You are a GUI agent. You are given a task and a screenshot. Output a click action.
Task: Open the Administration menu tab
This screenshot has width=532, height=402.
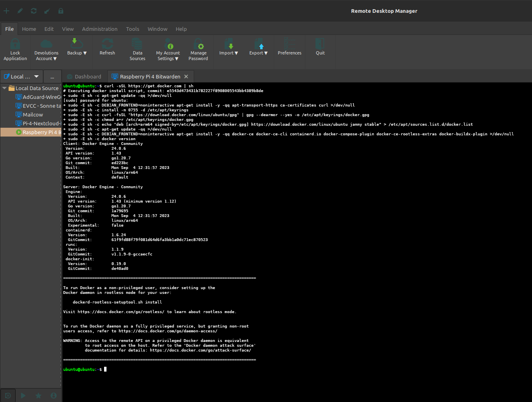[x=100, y=29]
